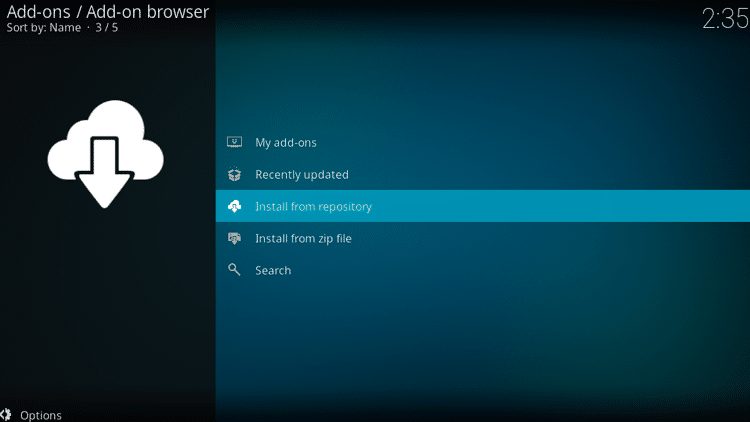Click the Options gear icon
The image size is (750, 422).
[x=5, y=415]
